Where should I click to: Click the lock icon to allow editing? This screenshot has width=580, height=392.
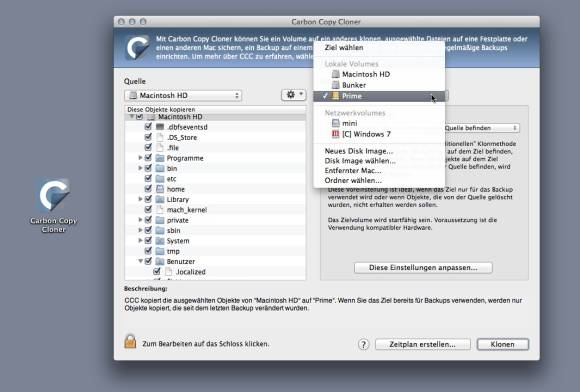tap(130, 341)
